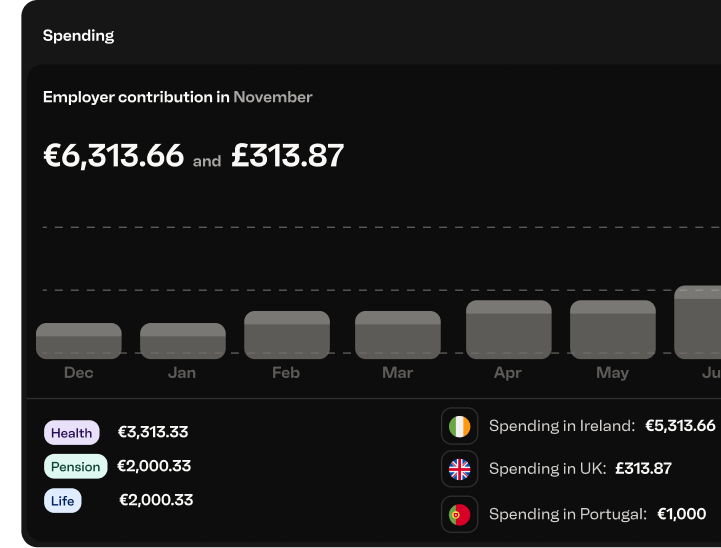Click the May spending bar
The width and height of the screenshot is (721, 548).
point(612,329)
